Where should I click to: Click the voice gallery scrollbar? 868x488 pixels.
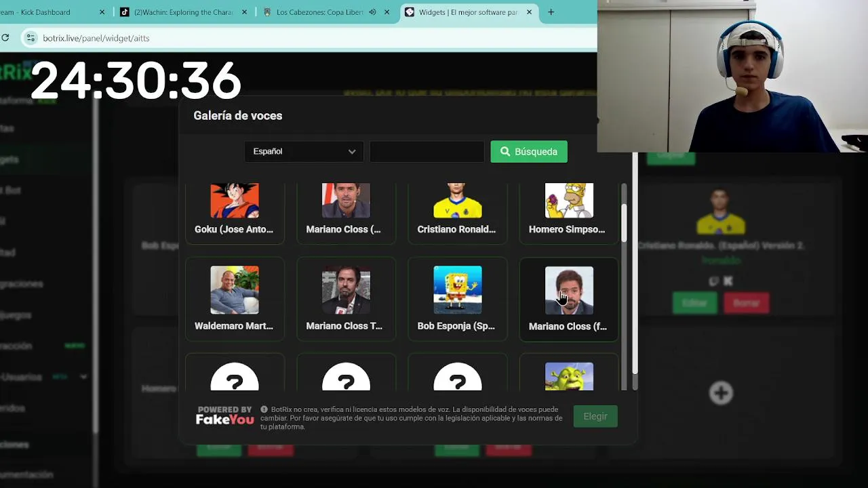tap(624, 224)
